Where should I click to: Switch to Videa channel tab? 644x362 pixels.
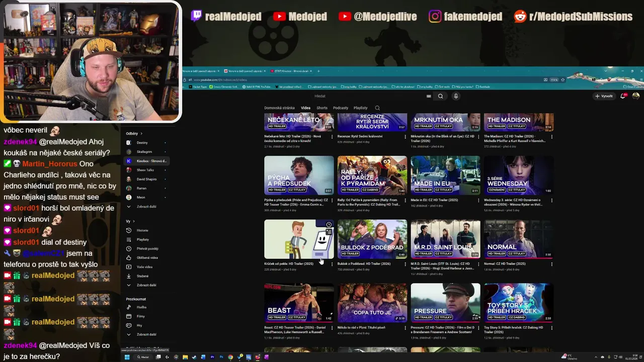(305, 108)
